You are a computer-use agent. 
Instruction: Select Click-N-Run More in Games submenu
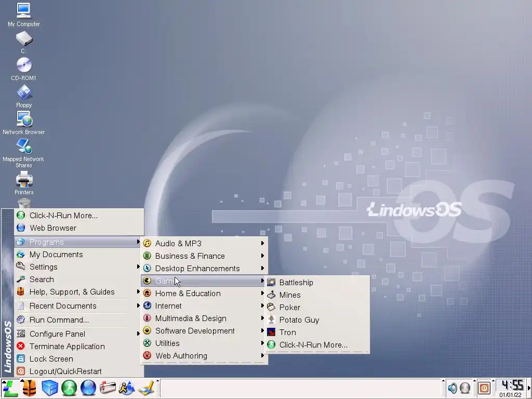click(x=317, y=345)
